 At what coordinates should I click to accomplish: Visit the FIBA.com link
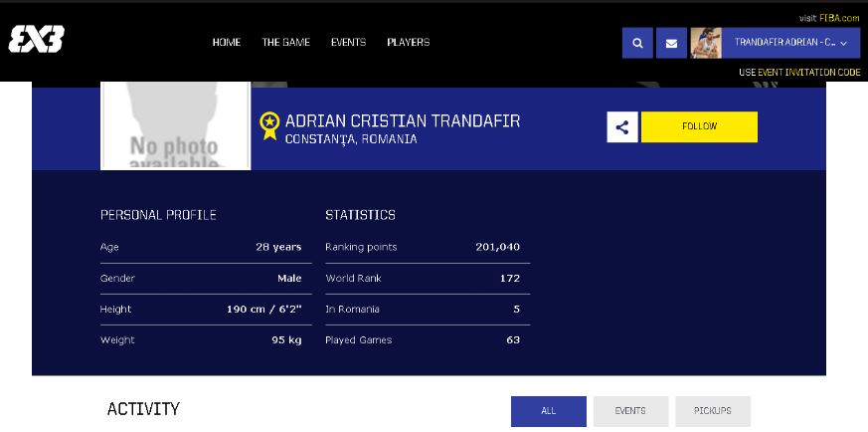click(x=839, y=18)
